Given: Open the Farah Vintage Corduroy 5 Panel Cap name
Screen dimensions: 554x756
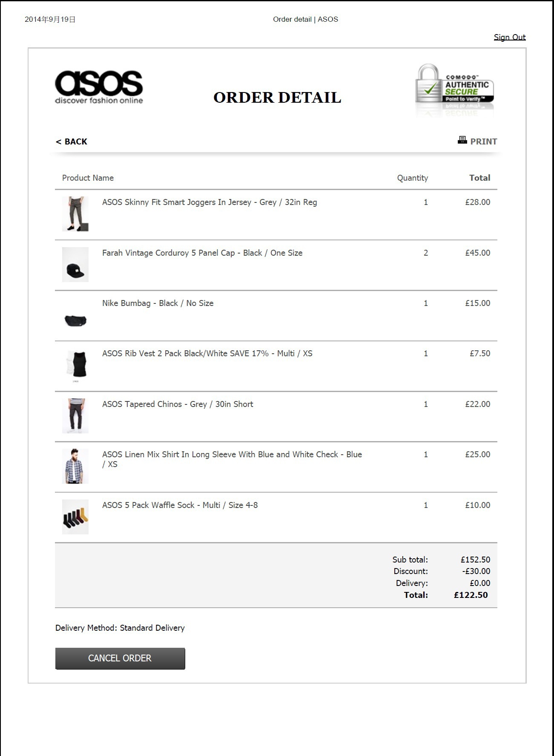Looking at the screenshot, I should click(202, 253).
